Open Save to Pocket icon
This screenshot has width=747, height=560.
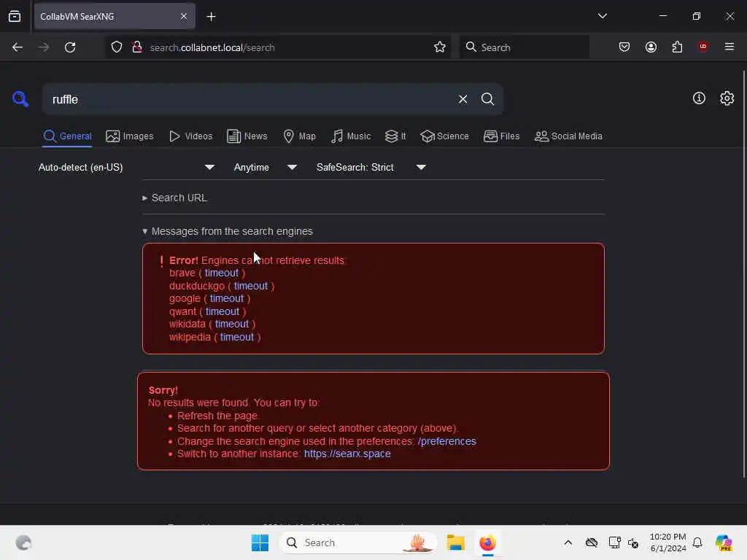pos(624,47)
